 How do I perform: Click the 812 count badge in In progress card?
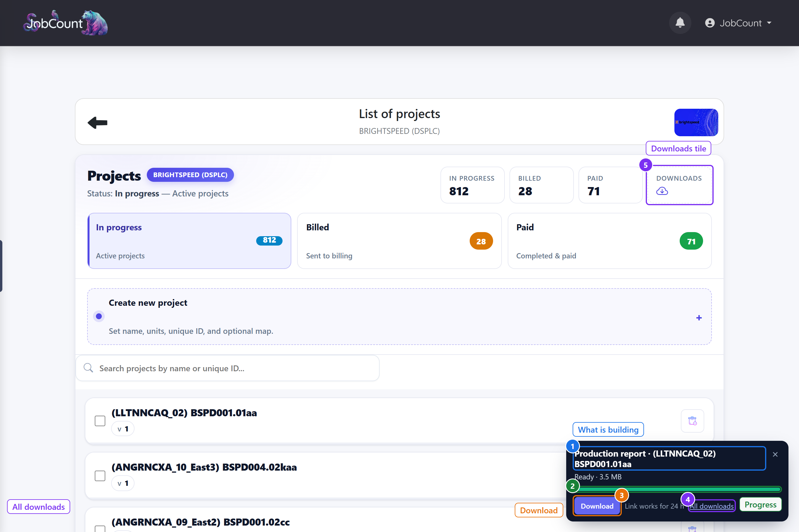pyautogui.click(x=269, y=240)
